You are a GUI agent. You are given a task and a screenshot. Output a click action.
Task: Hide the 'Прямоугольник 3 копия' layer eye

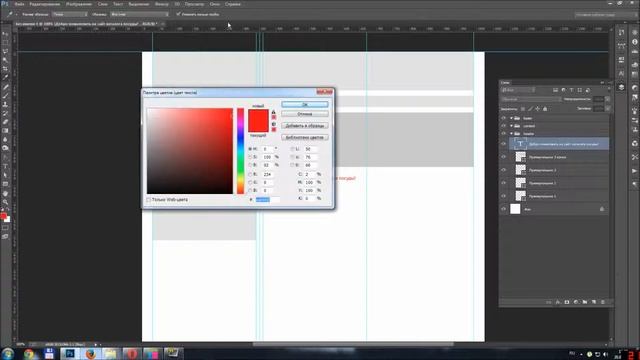click(x=503, y=157)
